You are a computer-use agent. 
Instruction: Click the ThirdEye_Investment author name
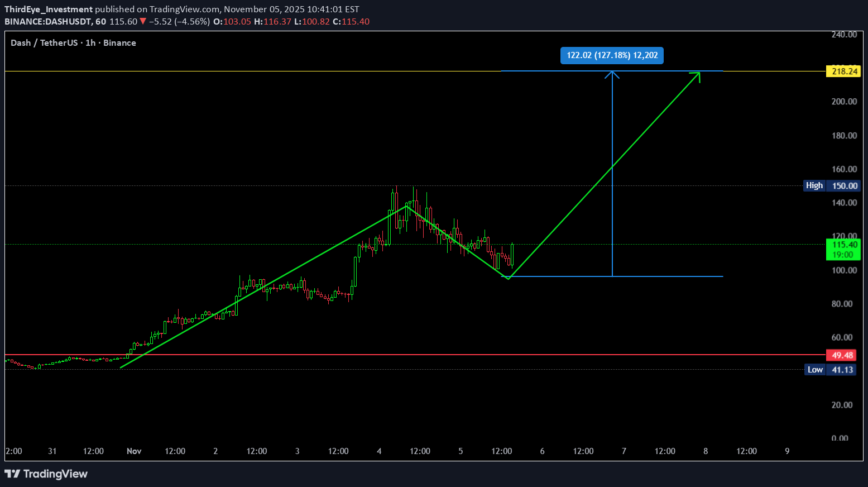(x=49, y=9)
